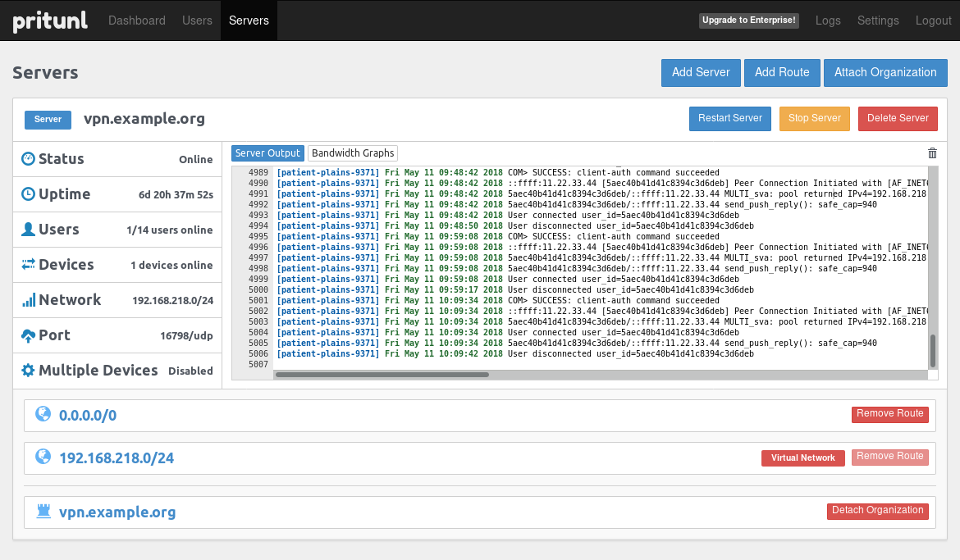The image size is (960, 560).
Task: Click the Network signal bars icon
Action: click(28, 300)
